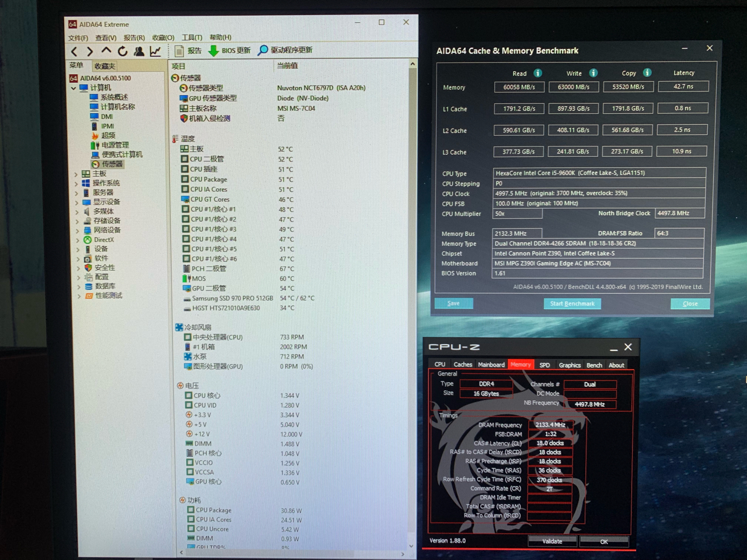The width and height of the screenshot is (747, 560).
Task: Open the 报告(R) menu
Action: tap(134, 38)
